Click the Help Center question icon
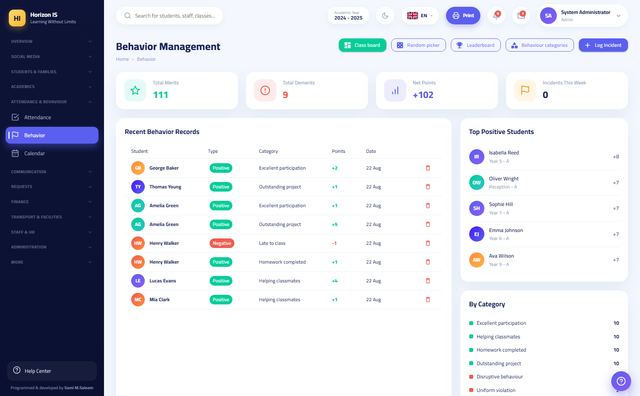The width and height of the screenshot is (640, 396). point(16,370)
